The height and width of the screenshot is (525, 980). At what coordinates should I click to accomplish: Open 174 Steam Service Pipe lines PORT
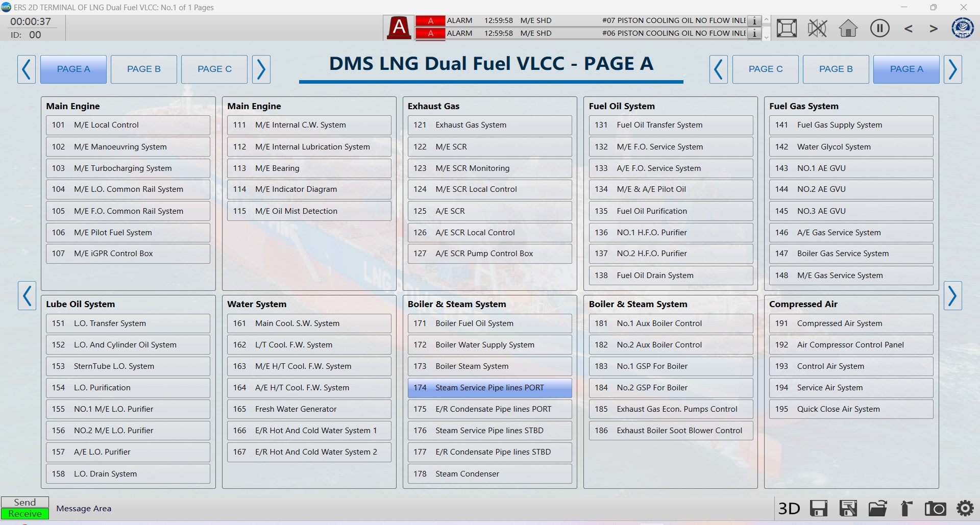[490, 388]
